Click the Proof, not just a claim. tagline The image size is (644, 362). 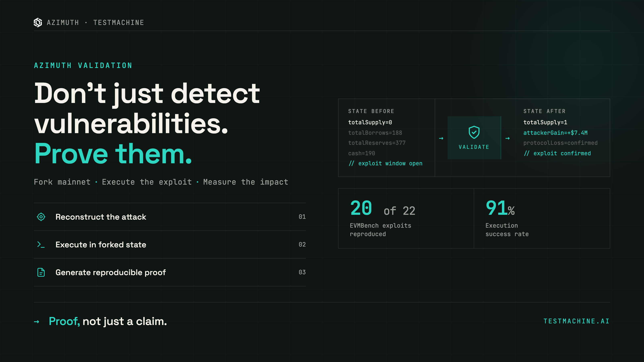[x=108, y=322]
